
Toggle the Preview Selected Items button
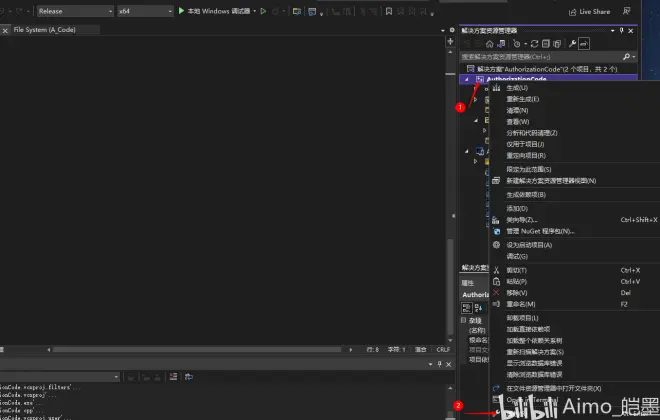point(584,44)
